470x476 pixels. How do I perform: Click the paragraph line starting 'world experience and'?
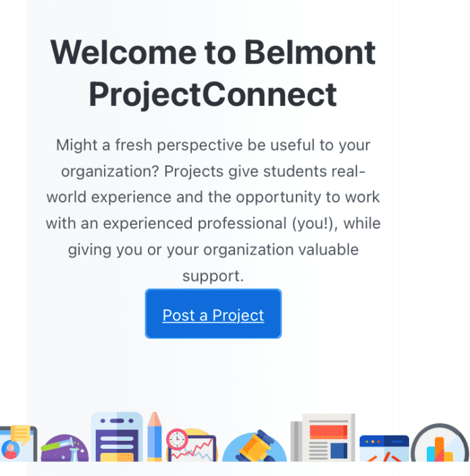click(x=213, y=197)
